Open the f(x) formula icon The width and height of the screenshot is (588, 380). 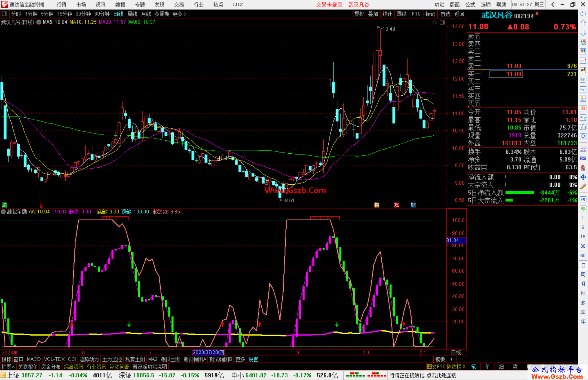click(x=583, y=127)
